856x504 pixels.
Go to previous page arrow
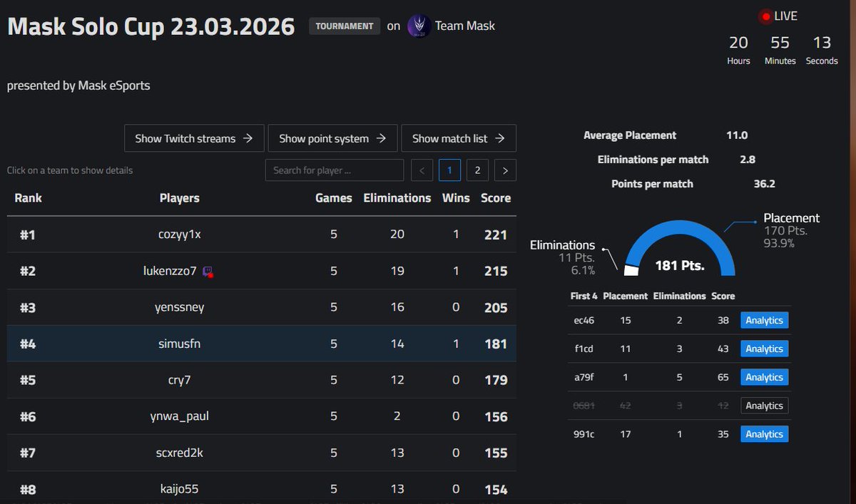pos(422,170)
